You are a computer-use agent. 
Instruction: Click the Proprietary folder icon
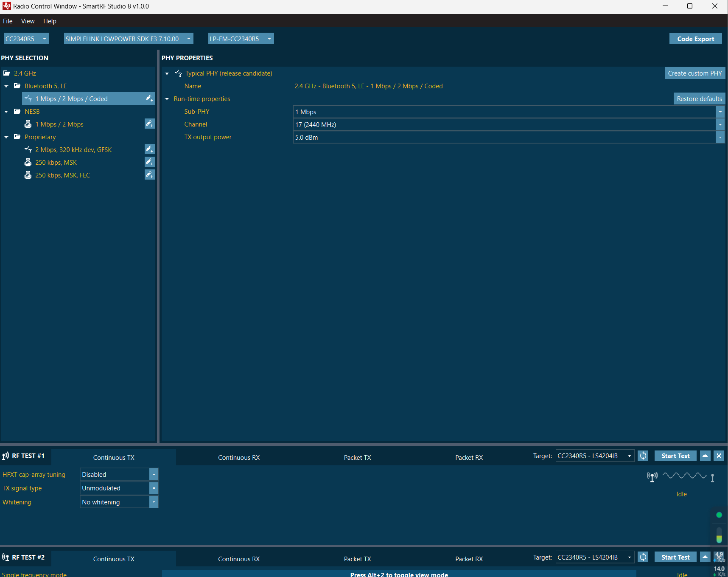click(17, 137)
